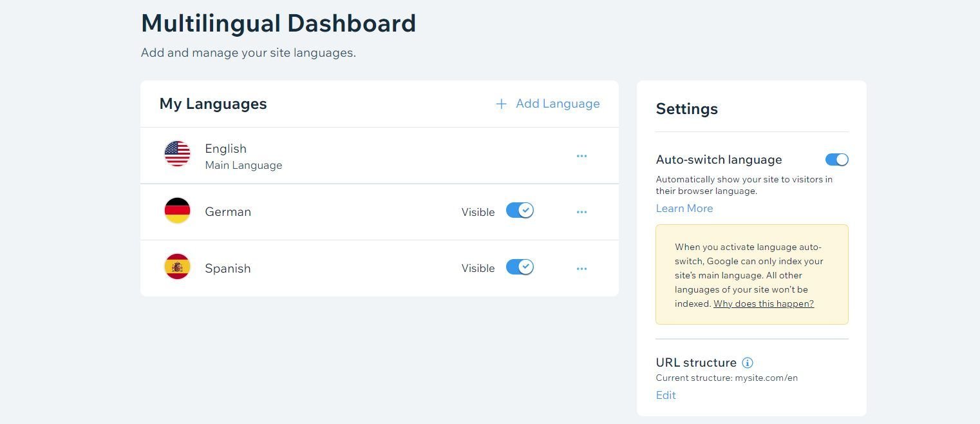The width and height of the screenshot is (980, 424).
Task: Click the URL structure info icon
Action: coord(748,363)
